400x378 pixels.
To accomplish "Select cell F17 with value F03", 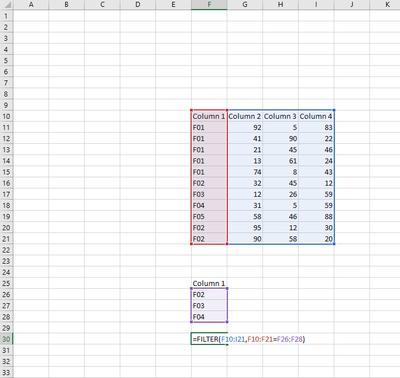I will [209, 194].
